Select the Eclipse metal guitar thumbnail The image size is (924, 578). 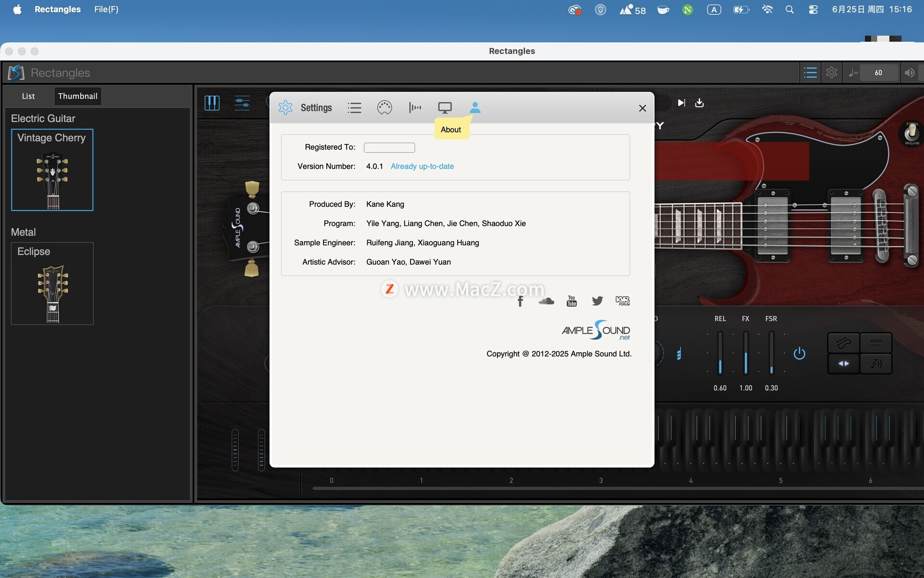[x=52, y=283]
